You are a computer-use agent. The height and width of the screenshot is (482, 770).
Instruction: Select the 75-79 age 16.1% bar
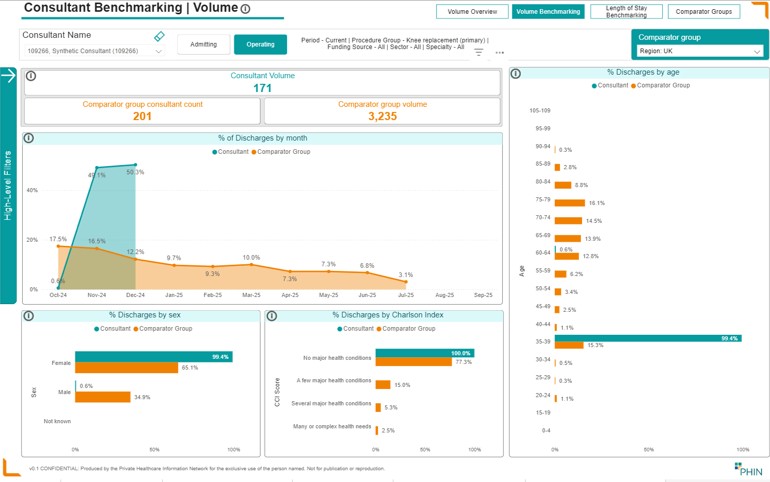(x=570, y=203)
